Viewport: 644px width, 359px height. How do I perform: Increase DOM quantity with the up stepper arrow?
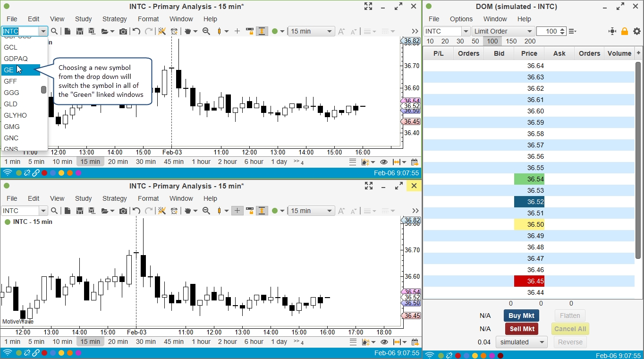tap(562, 29)
